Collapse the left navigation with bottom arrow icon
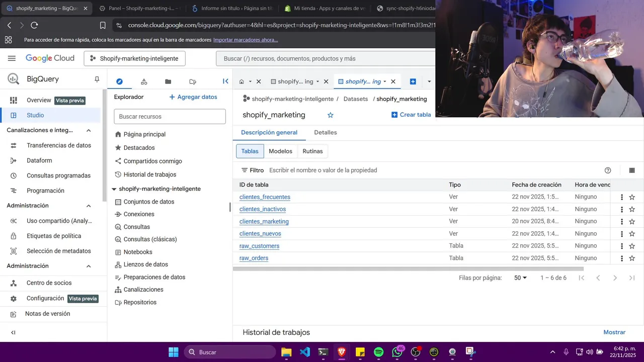644x362 pixels. point(13,332)
